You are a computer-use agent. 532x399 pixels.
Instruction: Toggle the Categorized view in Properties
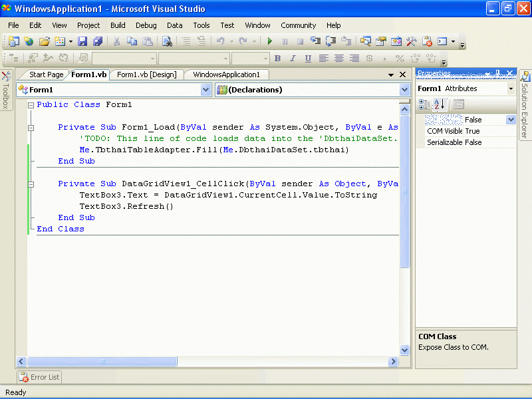point(424,104)
